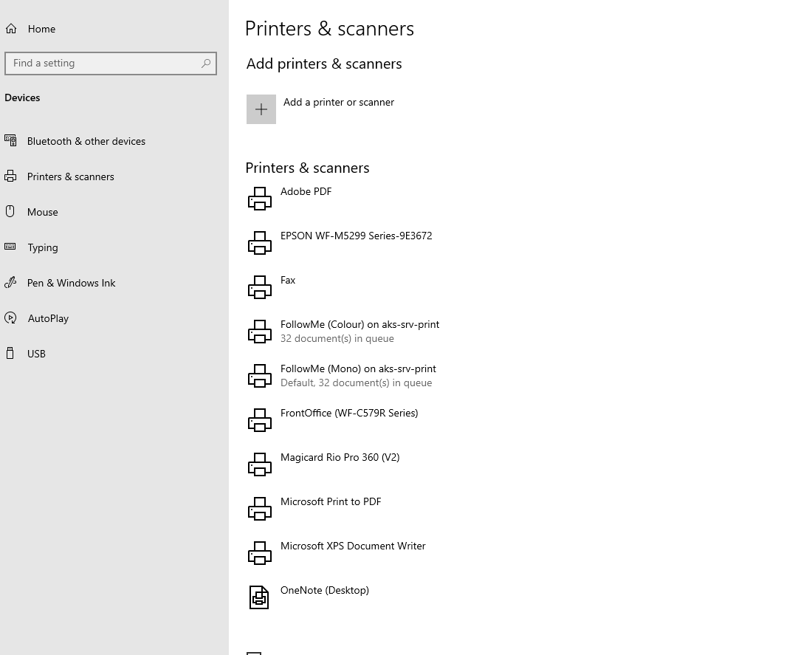The height and width of the screenshot is (655, 812).
Task: Click the Devices section heading
Action: pyautogui.click(x=22, y=97)
